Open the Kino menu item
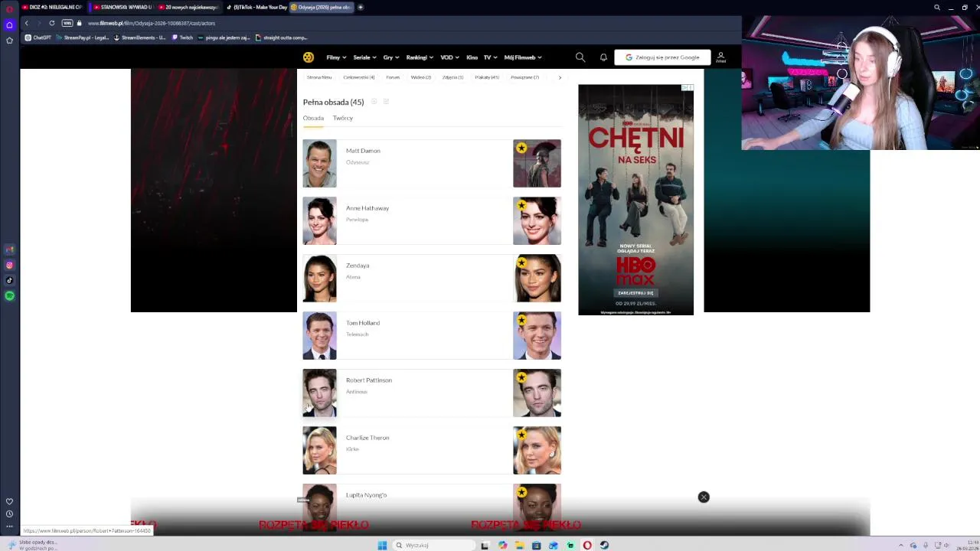This screenshot has height=551, width=980. [472, 57]
